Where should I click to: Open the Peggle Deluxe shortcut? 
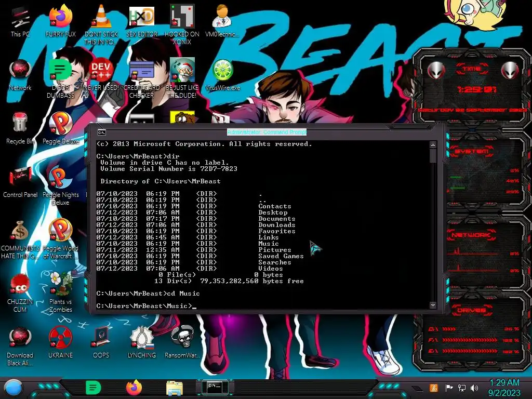(60, 129)
